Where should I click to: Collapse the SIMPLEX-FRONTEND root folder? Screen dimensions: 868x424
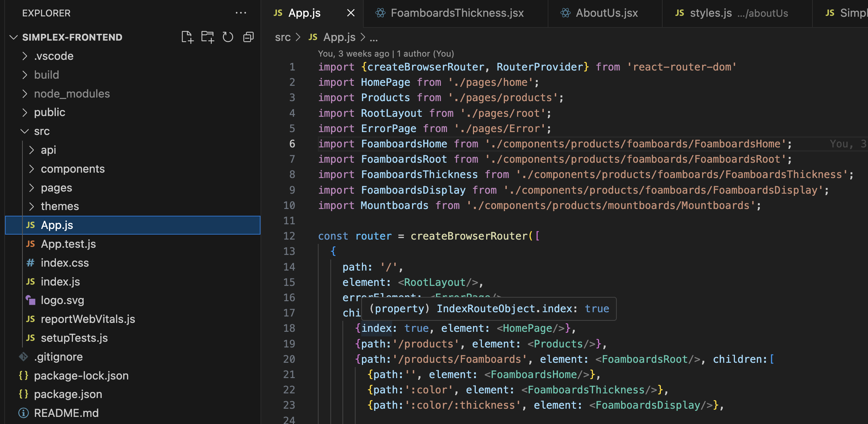tap(14, 37)
